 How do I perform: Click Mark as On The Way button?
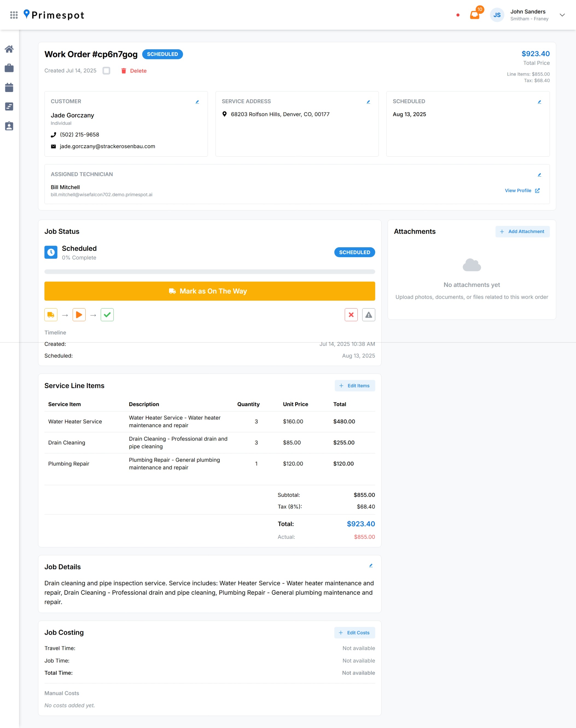pyautogui.click(x=210, y=291)
